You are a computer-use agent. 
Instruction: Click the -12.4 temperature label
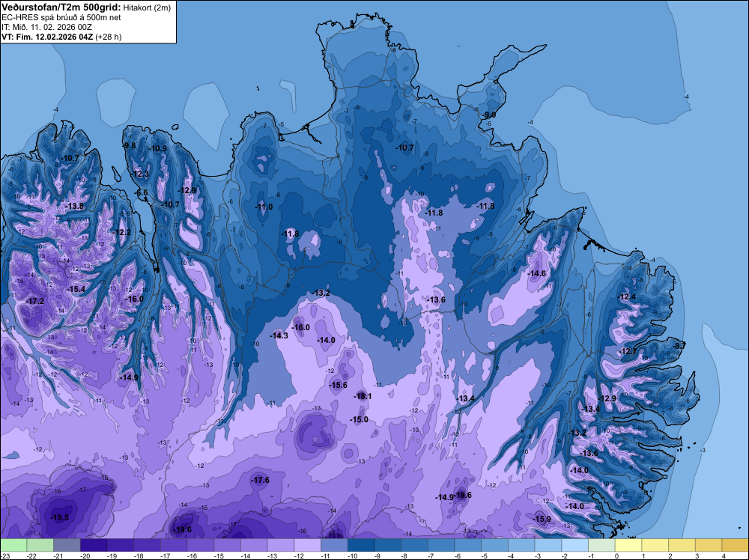coord(626,297)
